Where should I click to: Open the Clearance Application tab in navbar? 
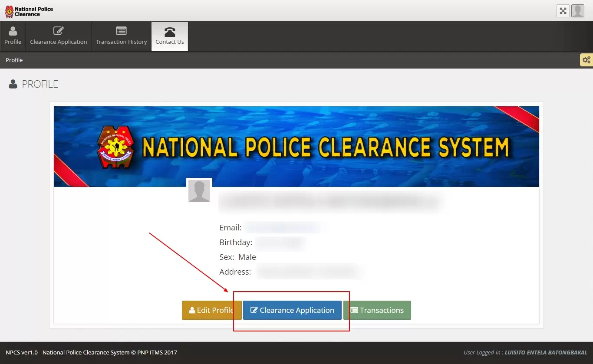(x=59, y=36)
